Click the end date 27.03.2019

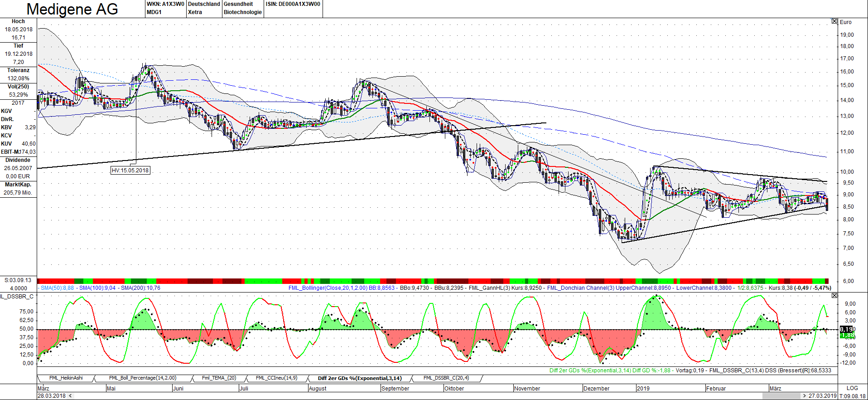point(823,396)
